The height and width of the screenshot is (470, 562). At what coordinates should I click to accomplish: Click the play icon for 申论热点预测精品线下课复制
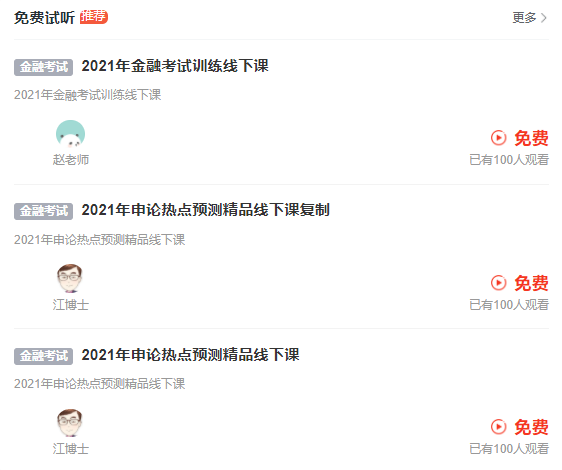pos(498,283)
